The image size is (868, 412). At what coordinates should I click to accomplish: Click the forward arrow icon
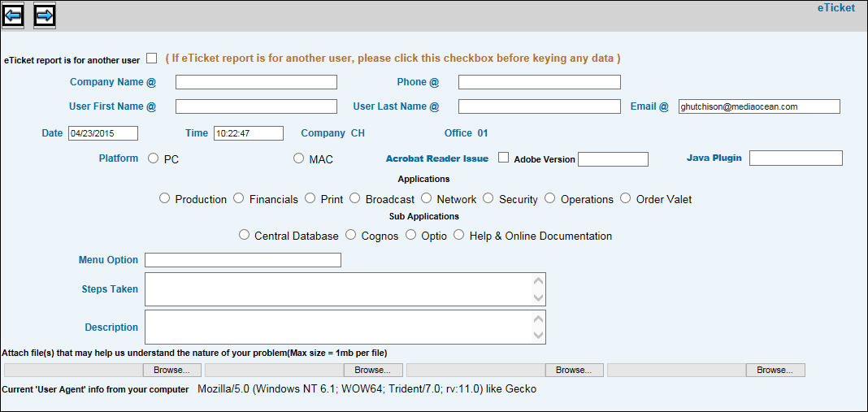(x=45, y=15)
